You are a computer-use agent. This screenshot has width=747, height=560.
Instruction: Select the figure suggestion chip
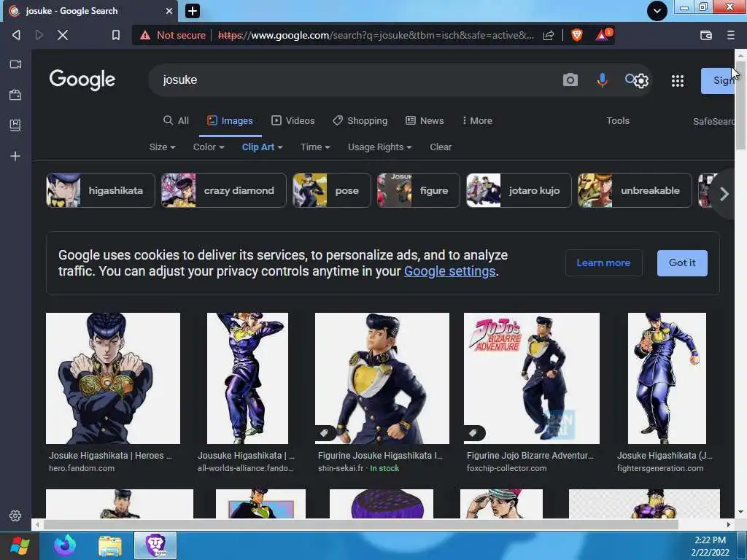419,190
